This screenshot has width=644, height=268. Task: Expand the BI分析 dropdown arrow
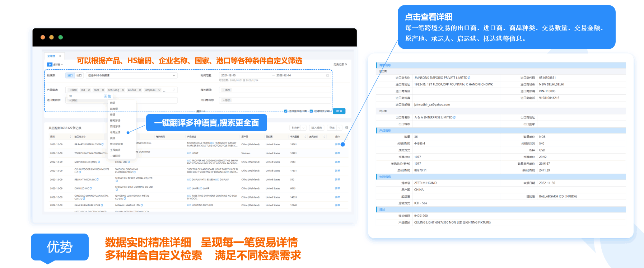click(x=303, y=128)
